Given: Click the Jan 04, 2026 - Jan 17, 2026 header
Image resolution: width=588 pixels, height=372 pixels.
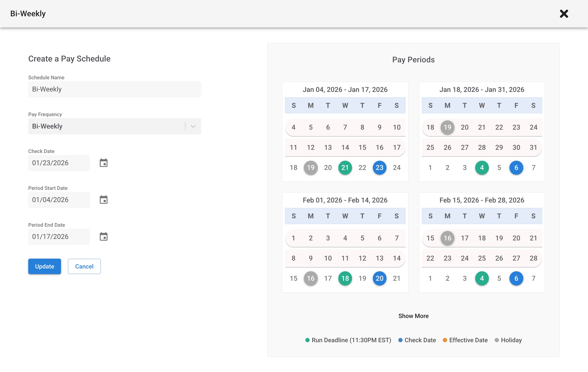Looking at the screenshot, I should [x=345, y=90].
